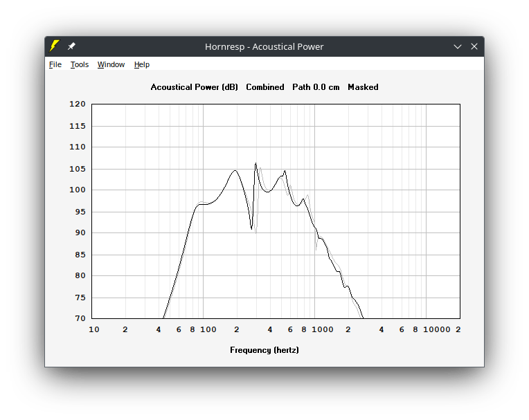Click the 80 dB y-axis label

[80, 275]
